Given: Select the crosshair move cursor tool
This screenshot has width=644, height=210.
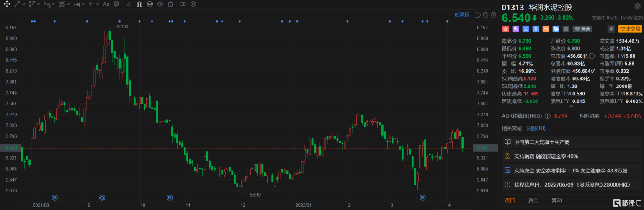Looking at the screenshot, I should coord(7,4).
